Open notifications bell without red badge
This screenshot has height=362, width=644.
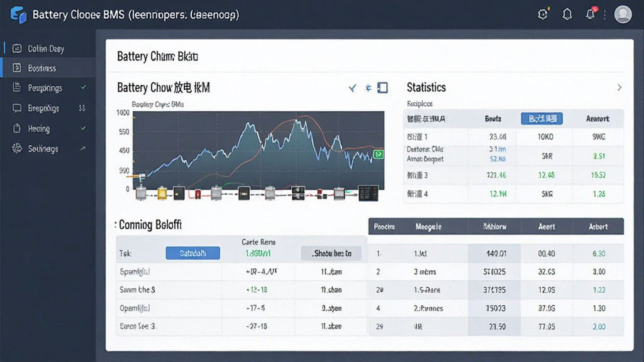[567, 14]
